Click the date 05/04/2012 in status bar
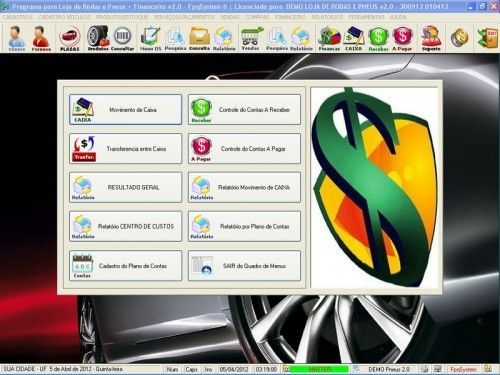Image resolution: width=500 pixels, height=375 pixels. click(234, 369)
